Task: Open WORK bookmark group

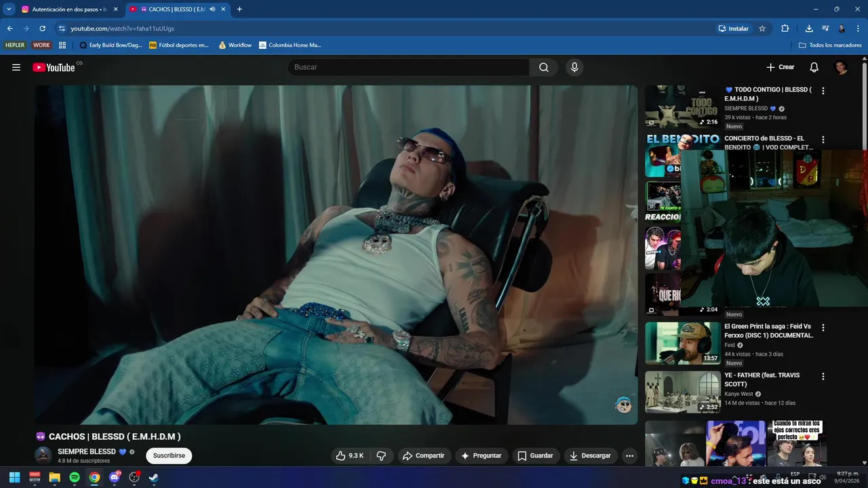Action: 41,45
